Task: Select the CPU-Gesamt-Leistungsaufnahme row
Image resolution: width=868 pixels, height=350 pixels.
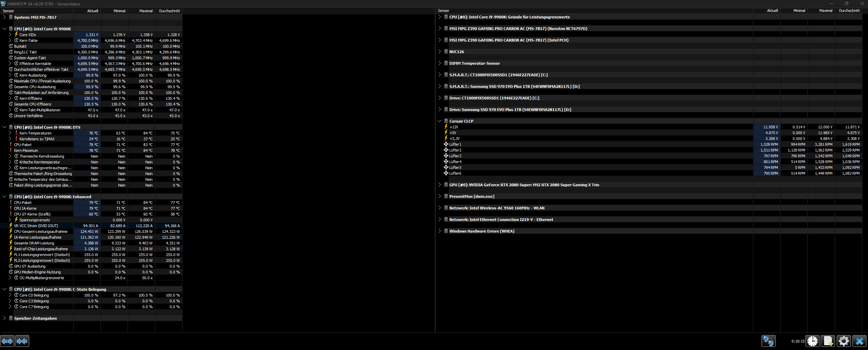Action: pyautogui.click(x=91, y=231)
